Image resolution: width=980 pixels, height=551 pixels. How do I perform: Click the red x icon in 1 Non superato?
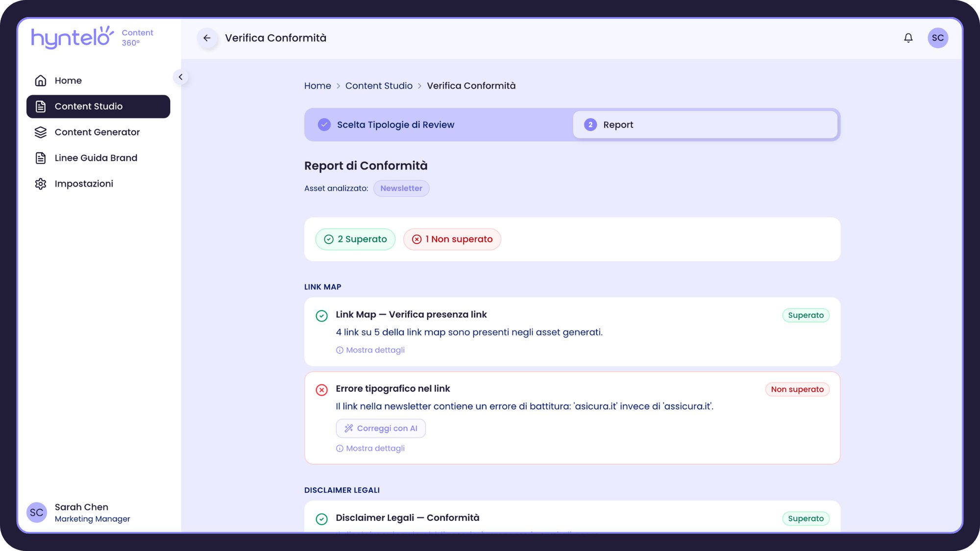click(416, 240)
